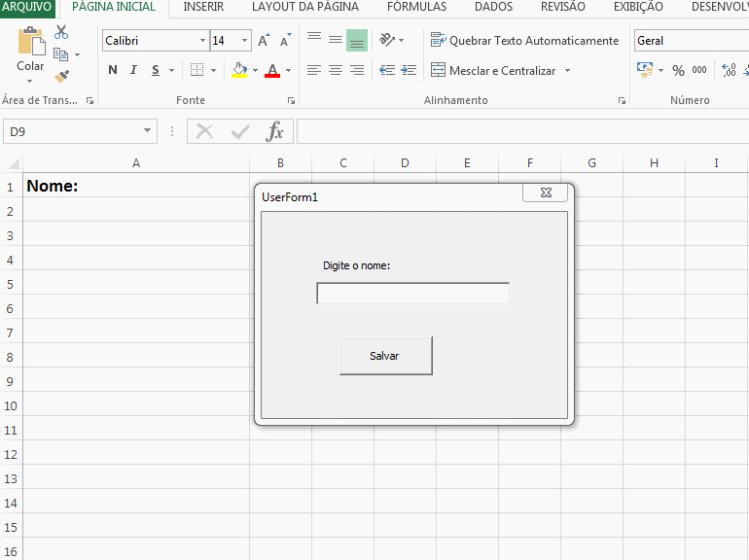This screenshot has width=749, height=560.
Task: Select column H header
Action: 654,163
